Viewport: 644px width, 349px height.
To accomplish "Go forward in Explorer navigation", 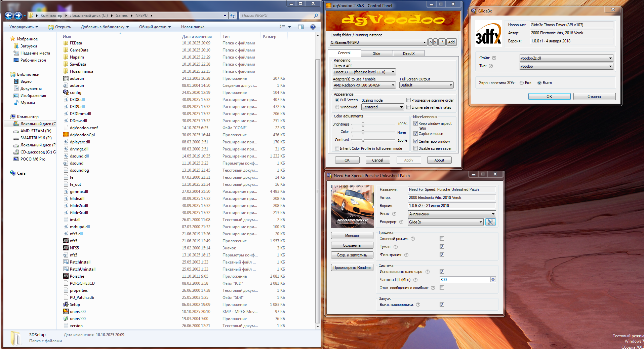I will pos(18,15).
